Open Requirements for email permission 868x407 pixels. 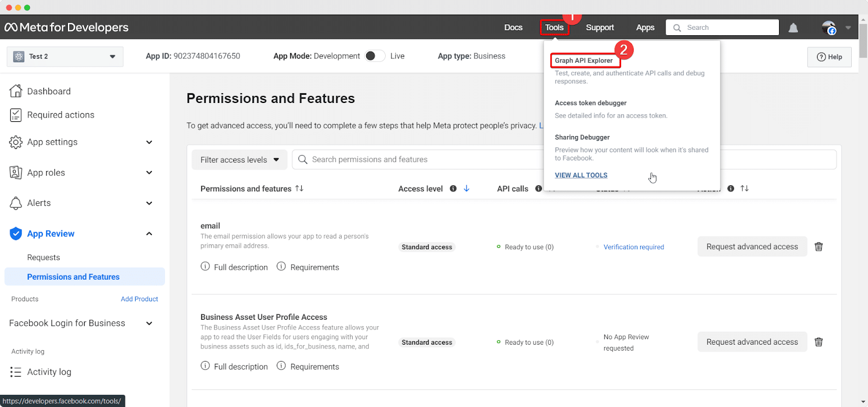(308, 267)
